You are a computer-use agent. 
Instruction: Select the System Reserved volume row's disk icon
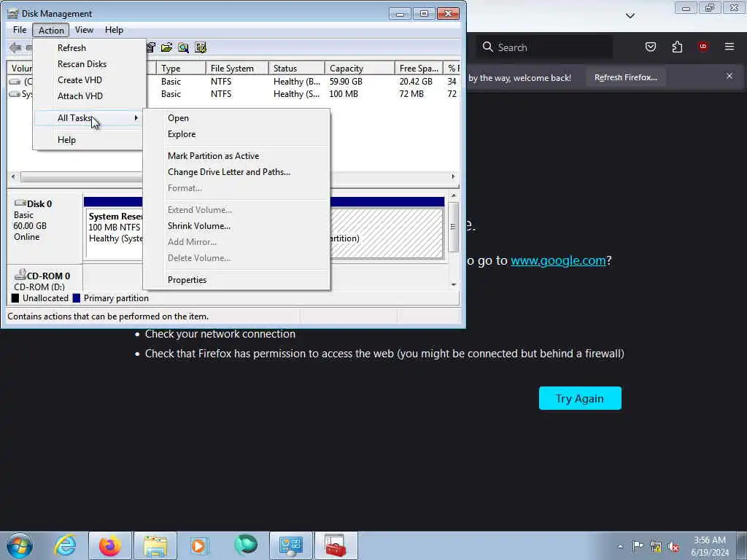pos(15,94)
